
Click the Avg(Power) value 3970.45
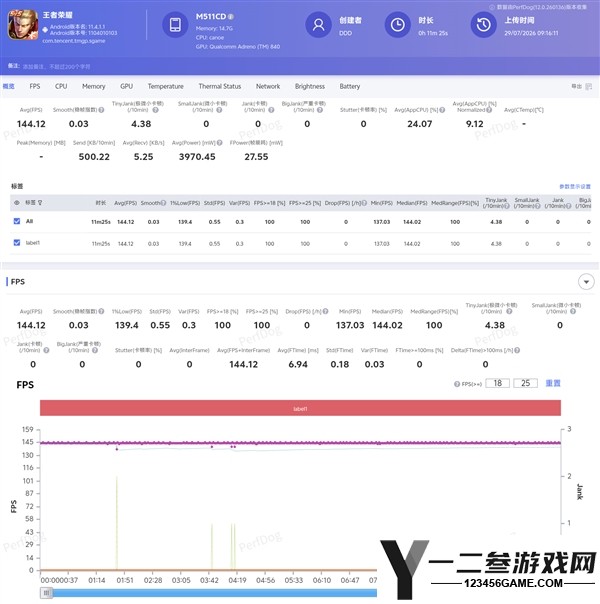pyautogui.click(x=197, y=157)
